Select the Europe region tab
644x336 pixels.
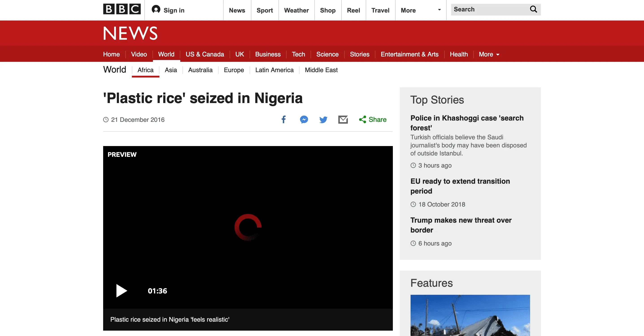(234, 70)
